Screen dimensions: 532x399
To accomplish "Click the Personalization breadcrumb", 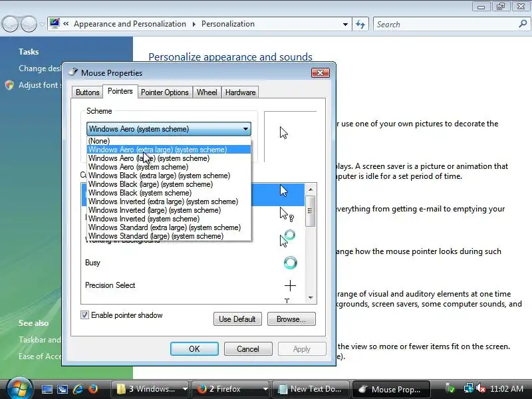I will tap(228, 24).
